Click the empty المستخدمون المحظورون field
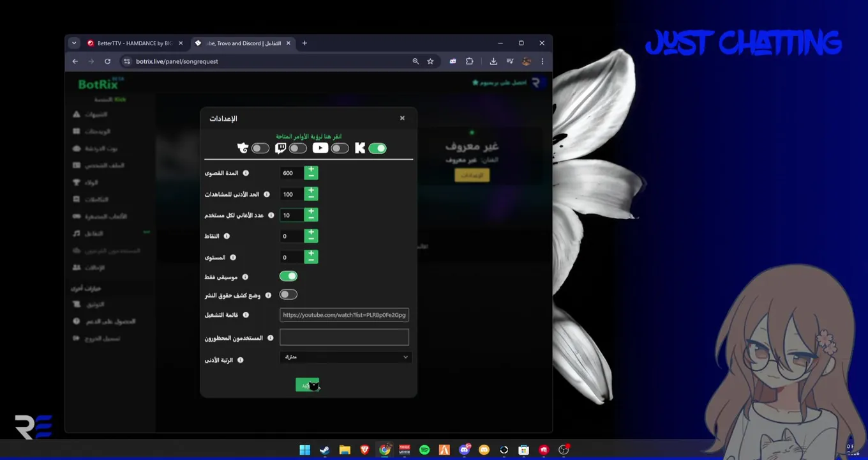Screen dimensions: 868x460 click(x=344, y=337)
